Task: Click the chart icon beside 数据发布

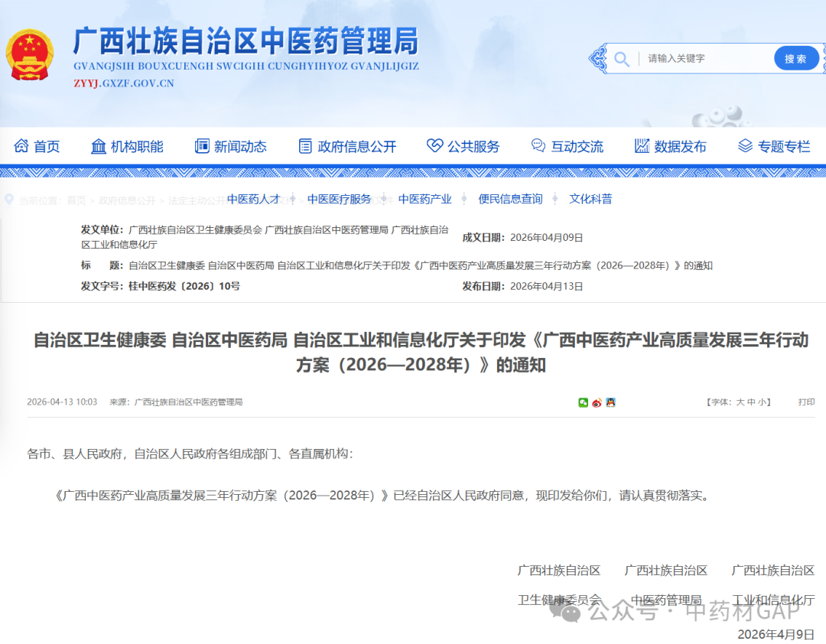Action: tap(642, 146)
